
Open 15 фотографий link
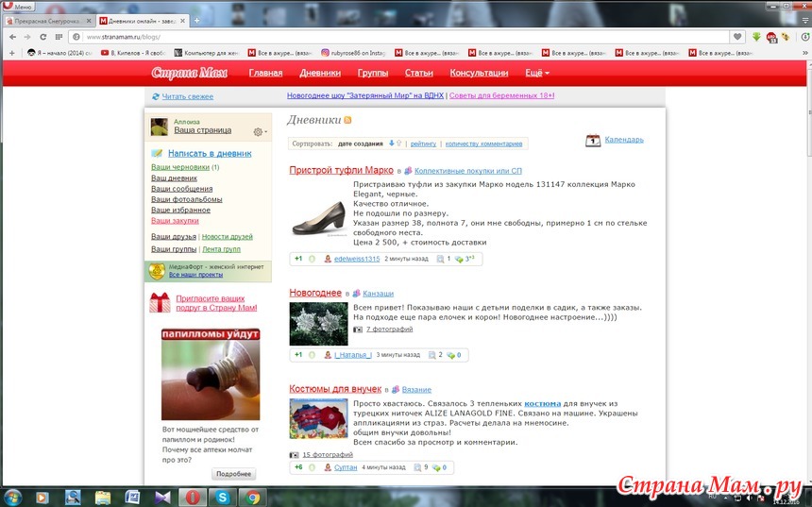(x=328, y=455)
